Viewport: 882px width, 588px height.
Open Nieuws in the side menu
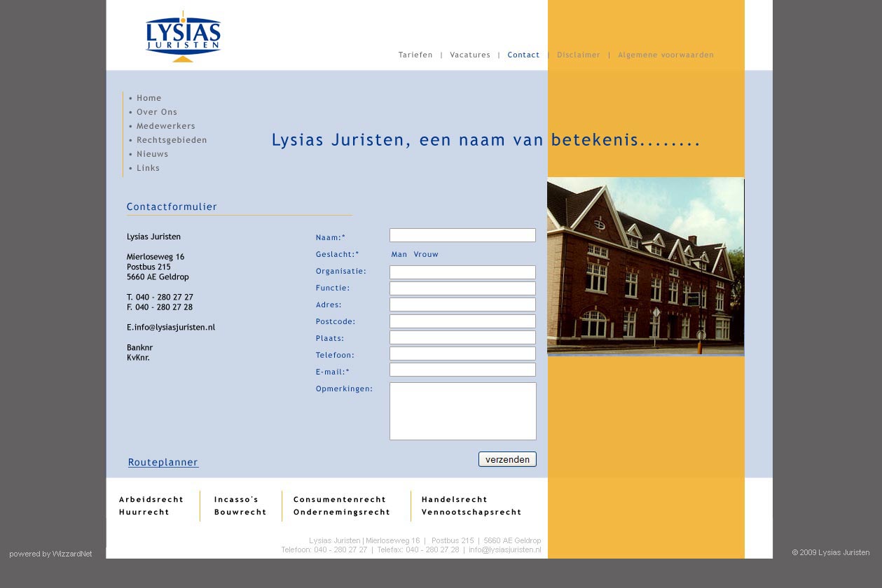(x=152, y=154)
